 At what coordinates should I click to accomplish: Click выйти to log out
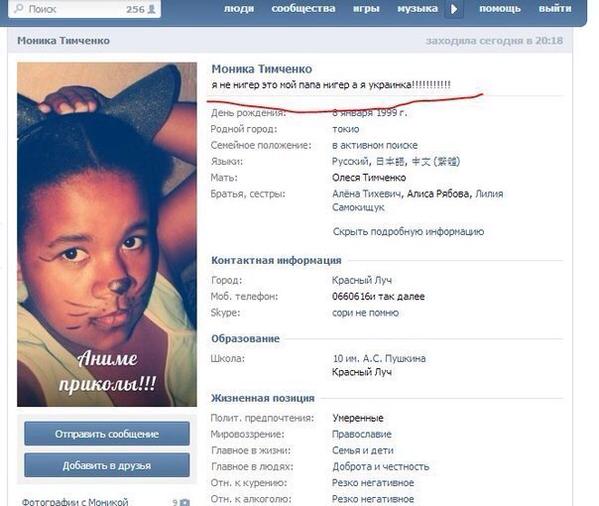(x=555, y=8)
